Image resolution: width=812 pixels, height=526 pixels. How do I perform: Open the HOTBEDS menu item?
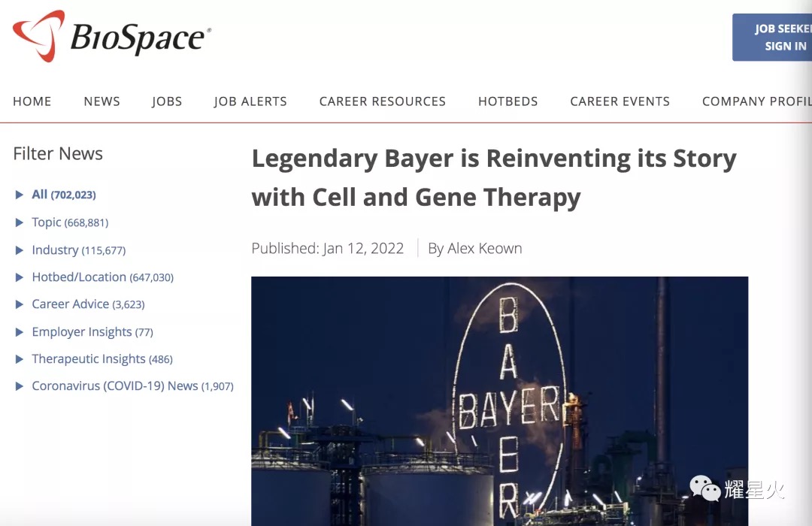point(508,101)
